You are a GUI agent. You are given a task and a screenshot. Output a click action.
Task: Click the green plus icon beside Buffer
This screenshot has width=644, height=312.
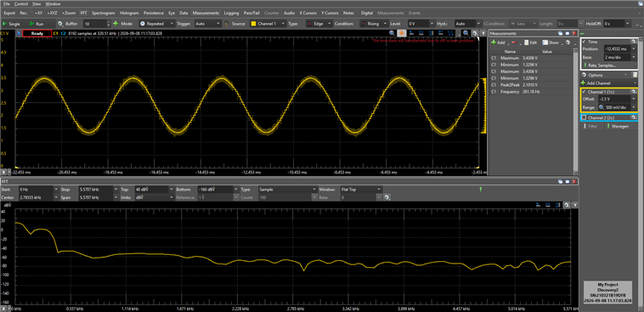coord(116,24)
